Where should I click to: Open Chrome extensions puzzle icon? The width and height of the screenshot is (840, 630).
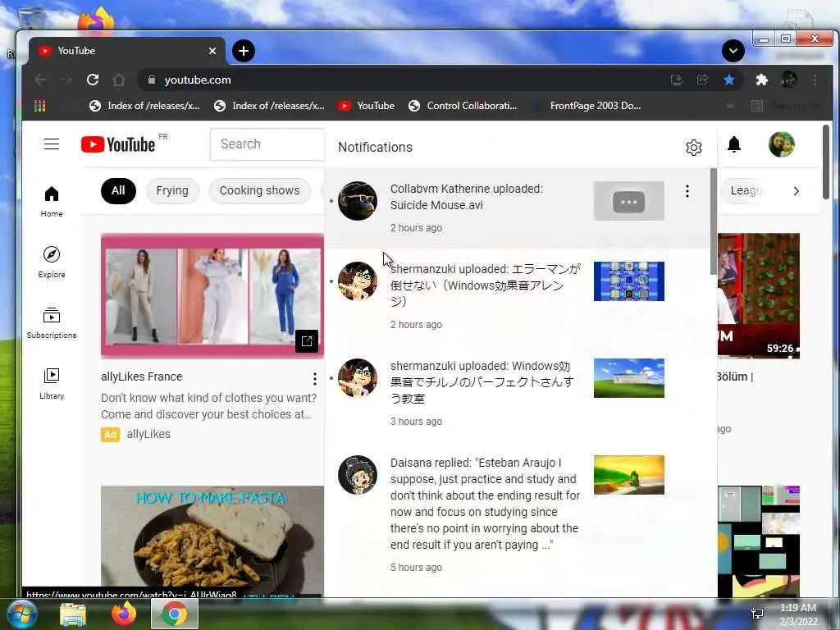(x=761, y=80)
